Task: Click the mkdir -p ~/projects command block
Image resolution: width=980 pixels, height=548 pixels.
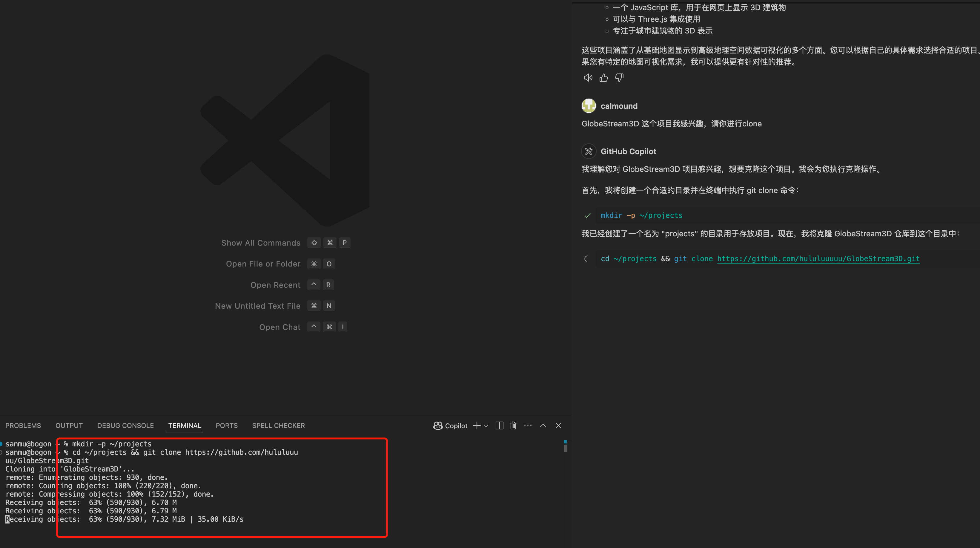Action: pos(641,215)
